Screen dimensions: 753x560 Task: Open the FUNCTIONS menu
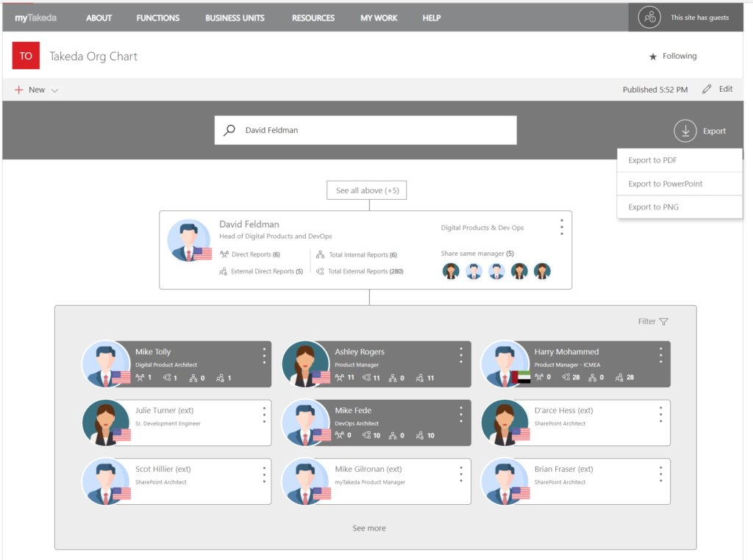click(x=158, y=18)
